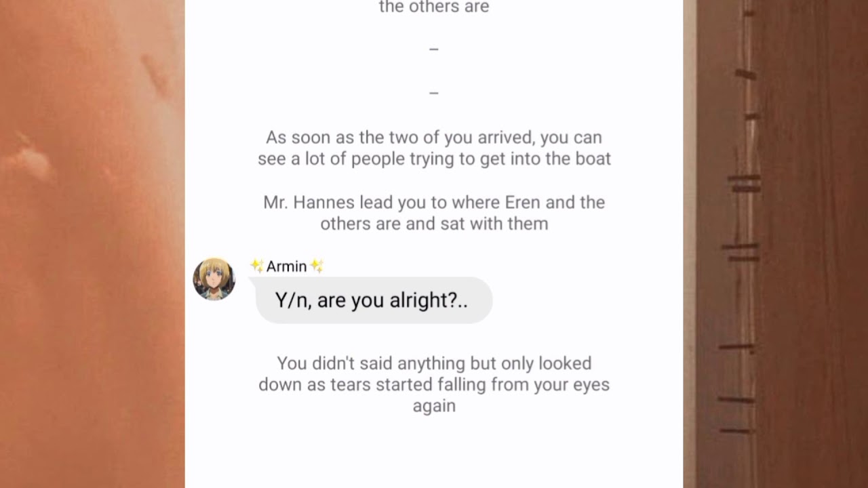Click the "others are and sat with them" line
Image resolution: width=868 pixels, height=488 pixels.
click(x=434, y=224)
